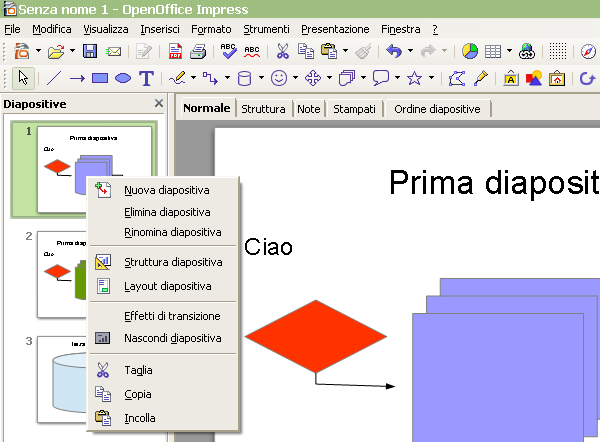This screenshot has width=600, height=442.
Task: Export directly as PDF icon
Action: (x=176, y=52)
